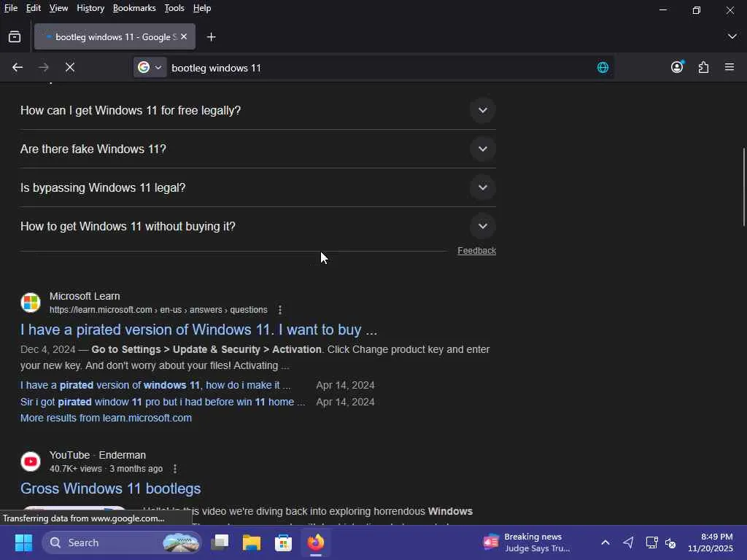This screenshot has width=747, height=560.
Task: Open options dots for YouTube Enderman result
Action: point(175,469)
